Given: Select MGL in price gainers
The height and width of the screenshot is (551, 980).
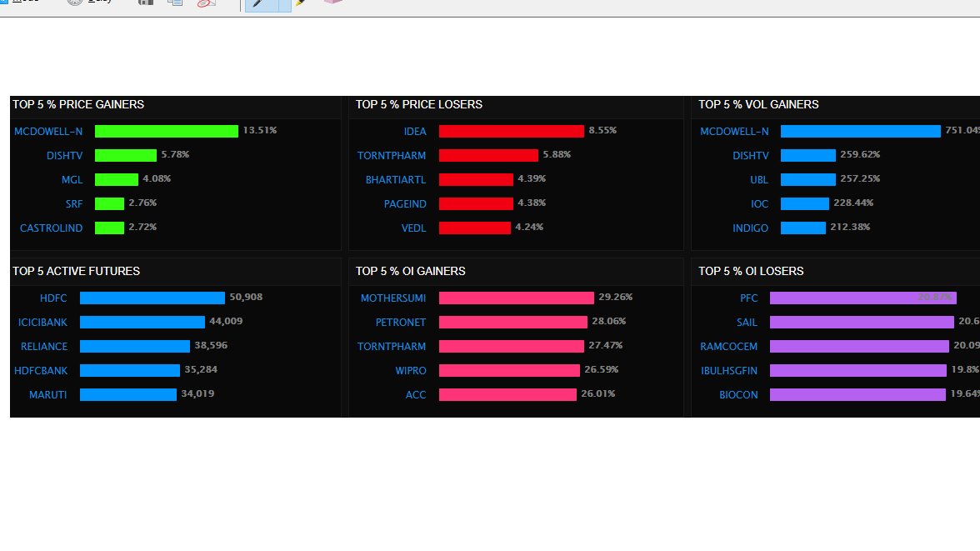Looking at the screenshot, I should [72, 179].
